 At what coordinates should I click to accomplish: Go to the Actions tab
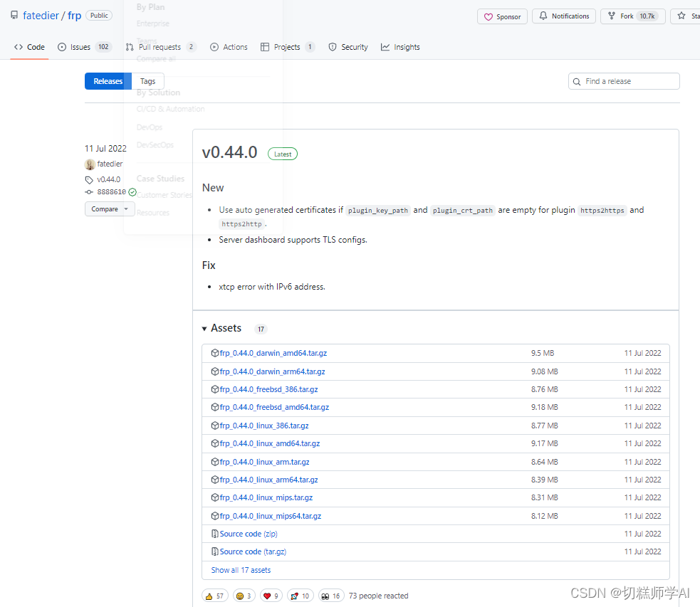tap(229, 47)
